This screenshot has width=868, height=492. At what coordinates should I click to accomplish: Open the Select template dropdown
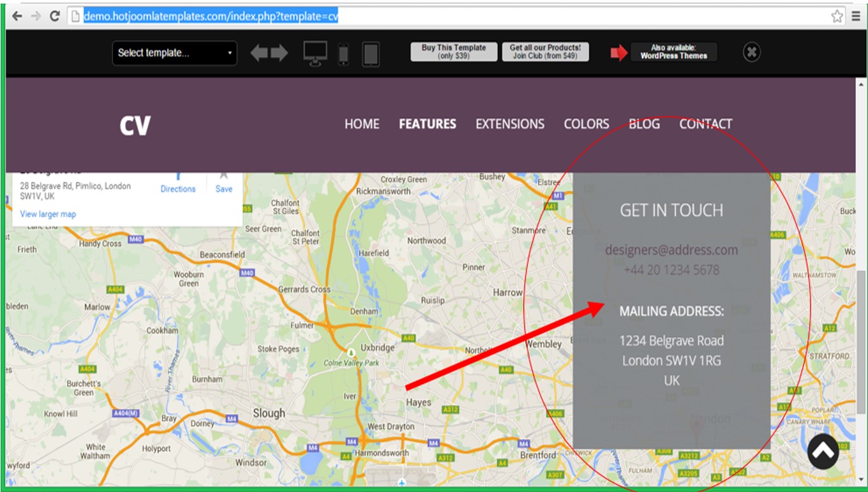174,53
